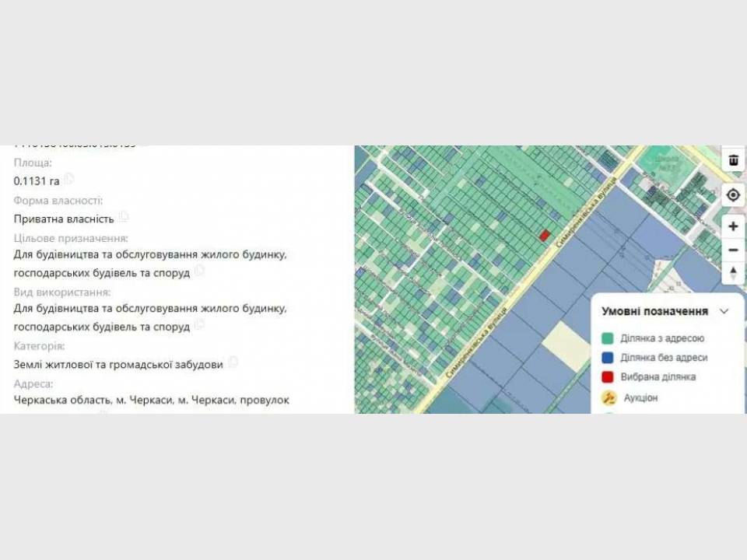Click the blue Ділянка без адреси swatch

tap(608, 358)
